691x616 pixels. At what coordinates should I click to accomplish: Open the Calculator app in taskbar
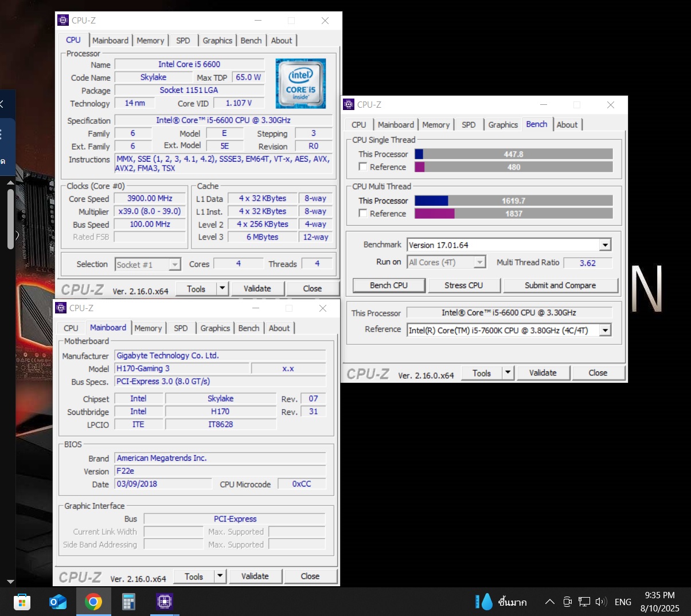point(128,602)
